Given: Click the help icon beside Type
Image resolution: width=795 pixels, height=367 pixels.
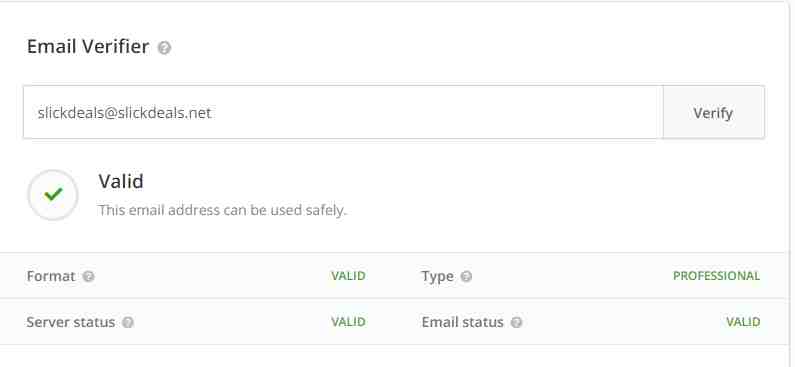Looking at the screenshot, I should (466, 277).
